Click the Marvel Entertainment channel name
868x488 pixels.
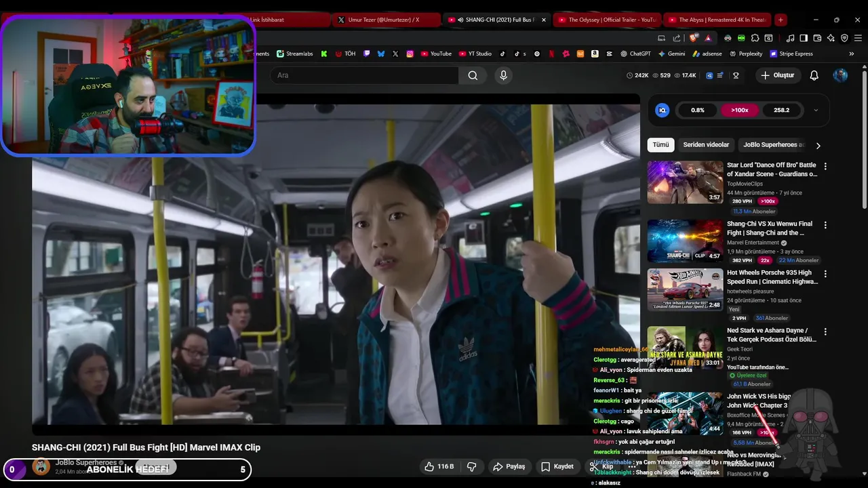point(753,243)
